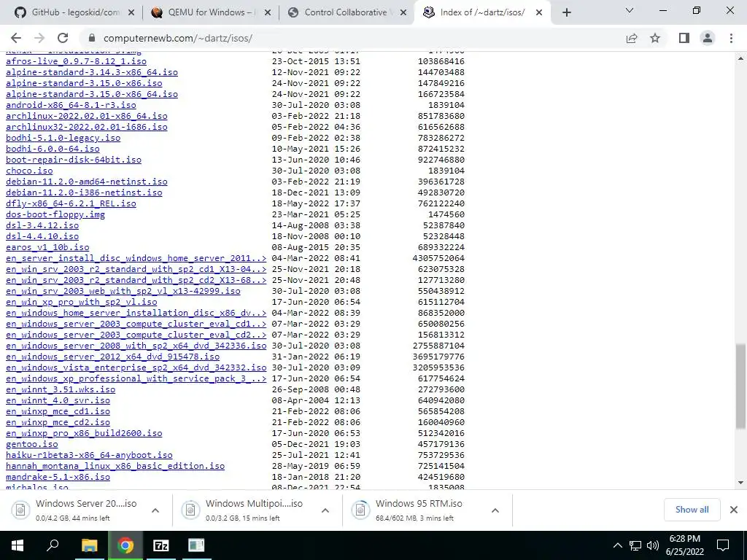Click the Chrome taskbar icon

coord(125,545)
